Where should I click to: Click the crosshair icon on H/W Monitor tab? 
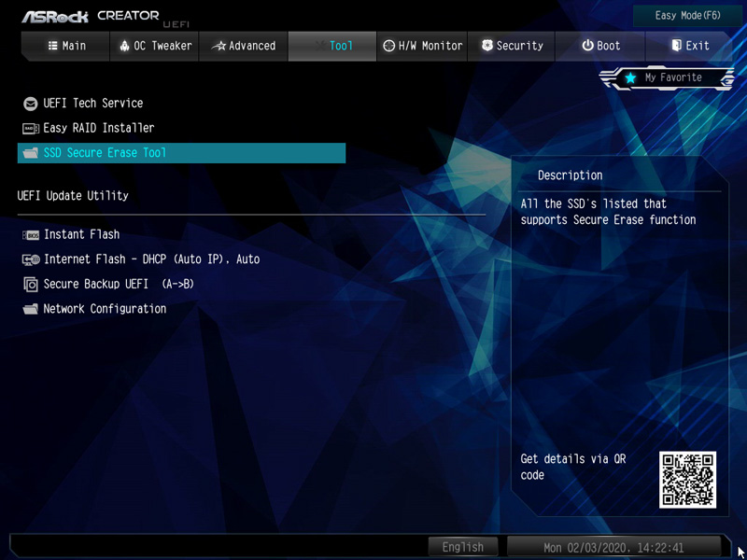388,46
